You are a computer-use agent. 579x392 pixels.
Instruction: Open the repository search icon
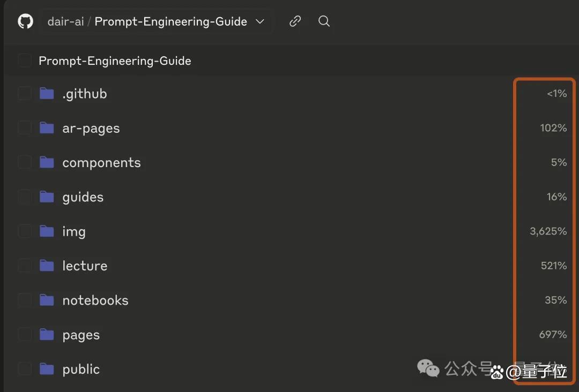[x=324, y=21]
